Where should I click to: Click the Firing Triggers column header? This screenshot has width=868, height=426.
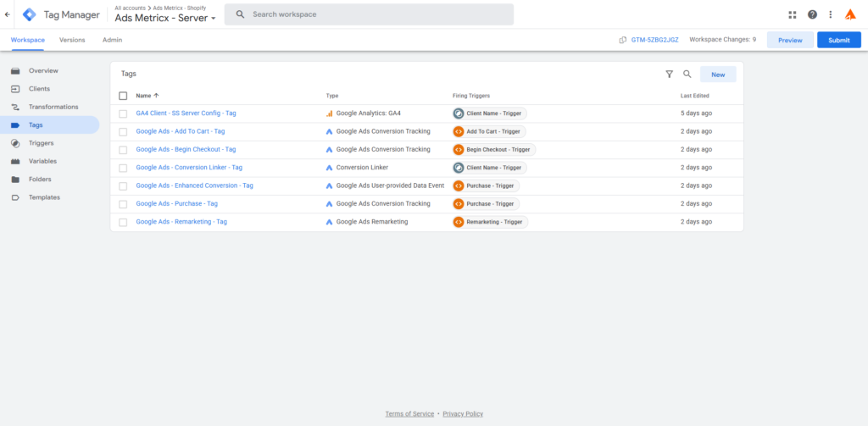[x=471, y=96]
